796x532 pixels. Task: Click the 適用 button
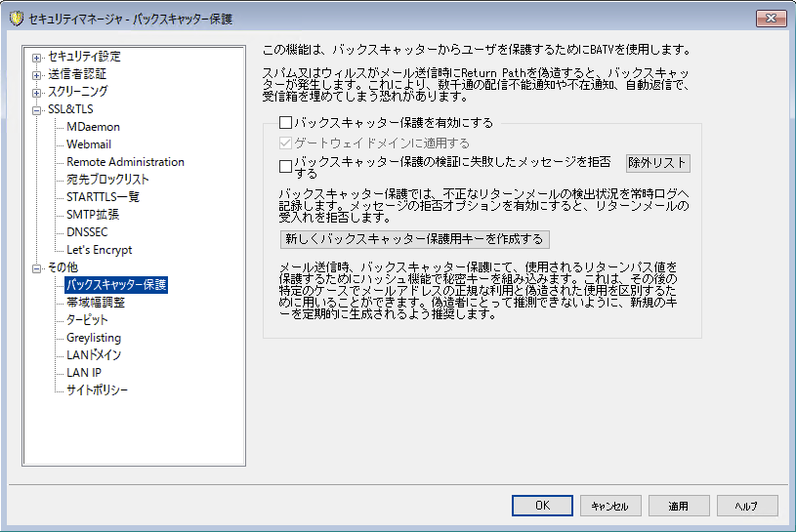pos(679,506)
